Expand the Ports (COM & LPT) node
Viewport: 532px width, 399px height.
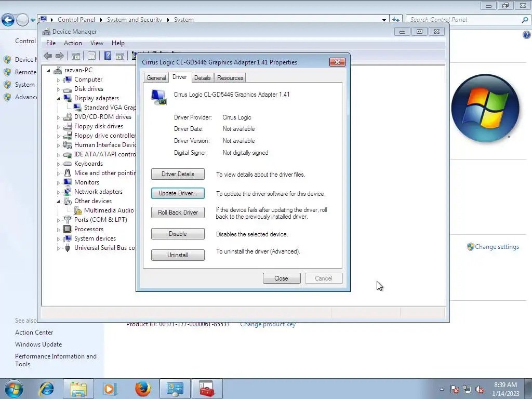pos(58,220)
